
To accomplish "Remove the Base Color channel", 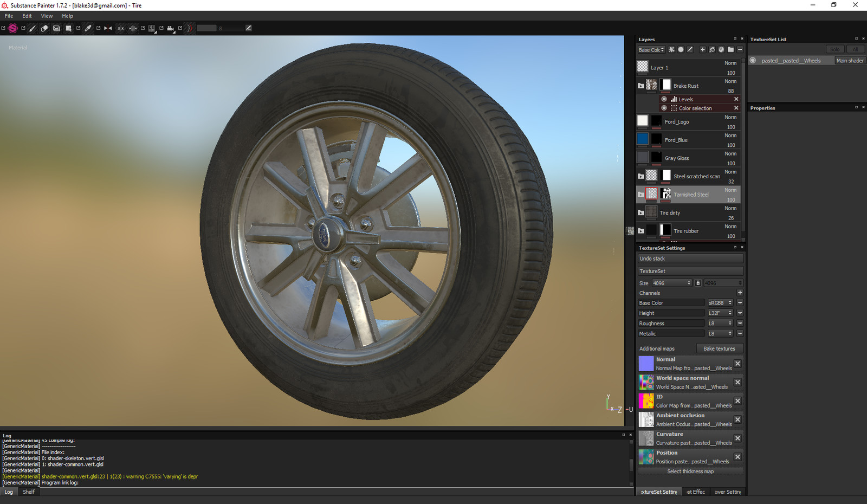I will tap(740, 303).
